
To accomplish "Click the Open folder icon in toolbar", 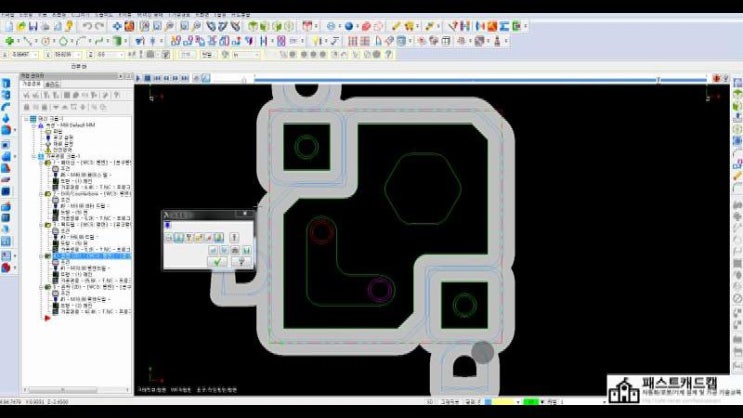I will pos(20,25).
